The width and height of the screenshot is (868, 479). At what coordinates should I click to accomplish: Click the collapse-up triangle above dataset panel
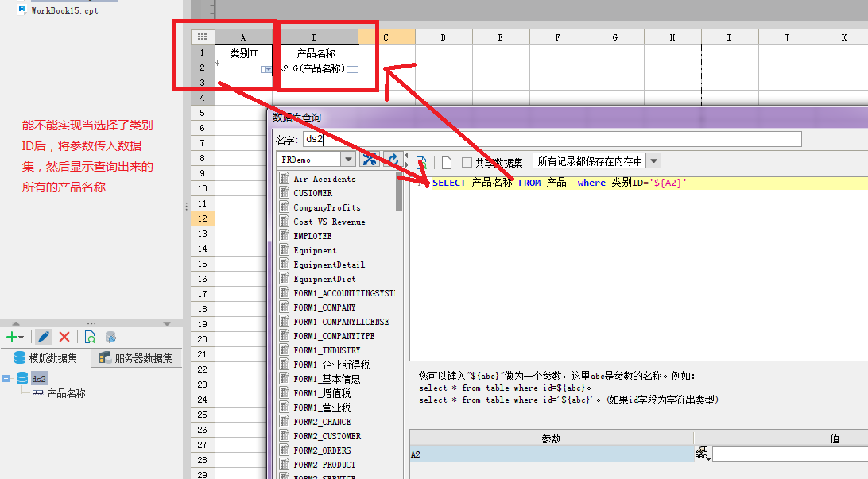[16, 323]
